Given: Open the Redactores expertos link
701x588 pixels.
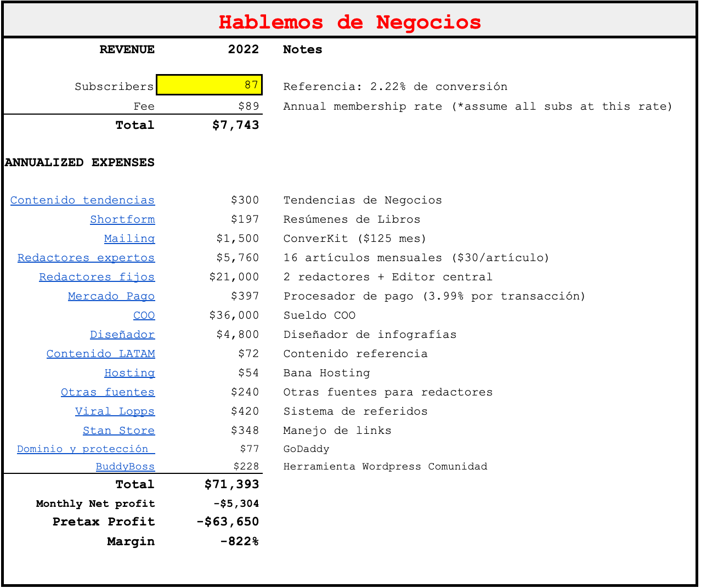Looking at the screenshot, I should (x=86, y=258).
